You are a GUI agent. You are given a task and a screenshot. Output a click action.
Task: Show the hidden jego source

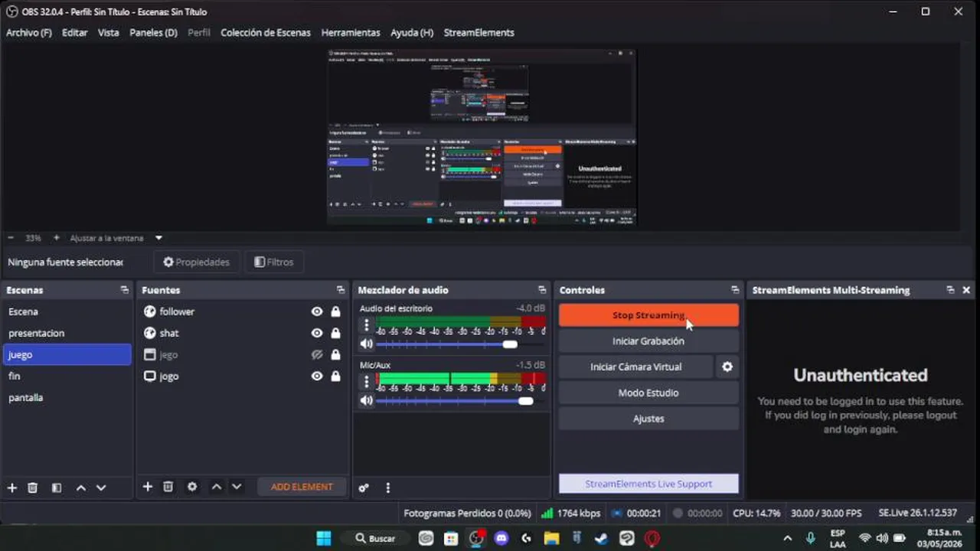tap(317, 354)
